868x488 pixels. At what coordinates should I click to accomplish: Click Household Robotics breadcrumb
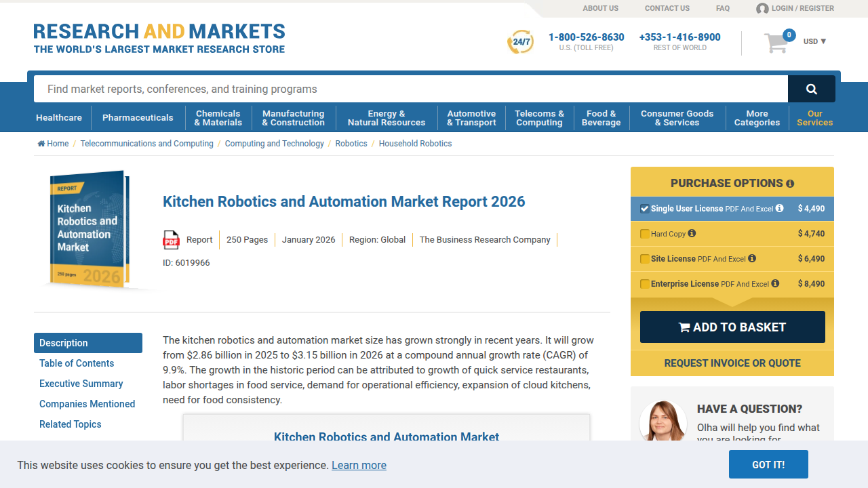click(415, 144)
